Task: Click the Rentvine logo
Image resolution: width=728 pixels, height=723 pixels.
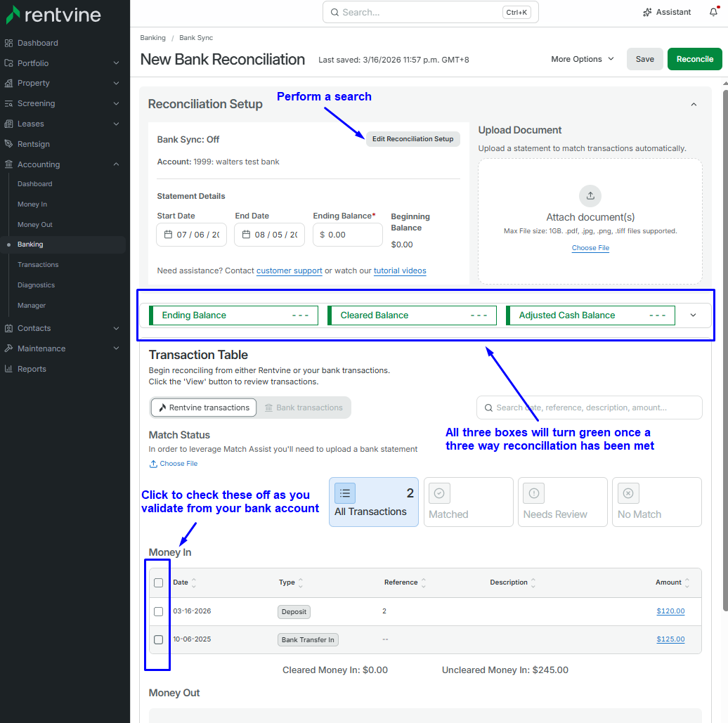Action: tap(53, 14)
